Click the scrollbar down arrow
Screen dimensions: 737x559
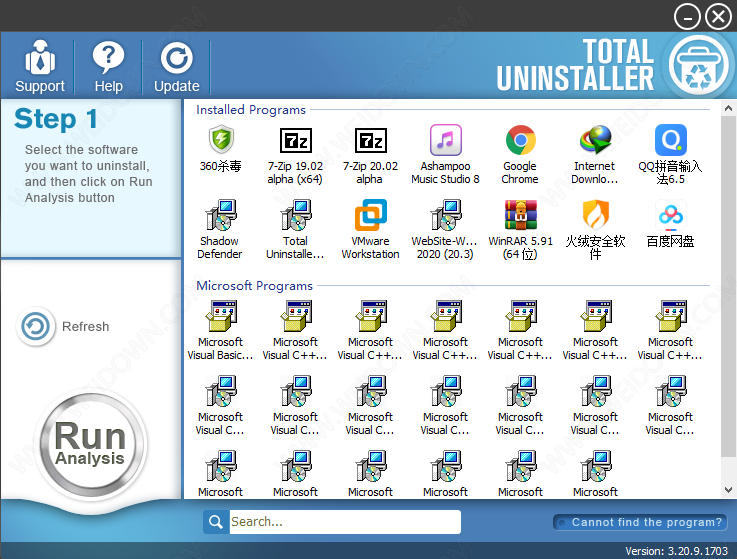[x=729, y=489]
